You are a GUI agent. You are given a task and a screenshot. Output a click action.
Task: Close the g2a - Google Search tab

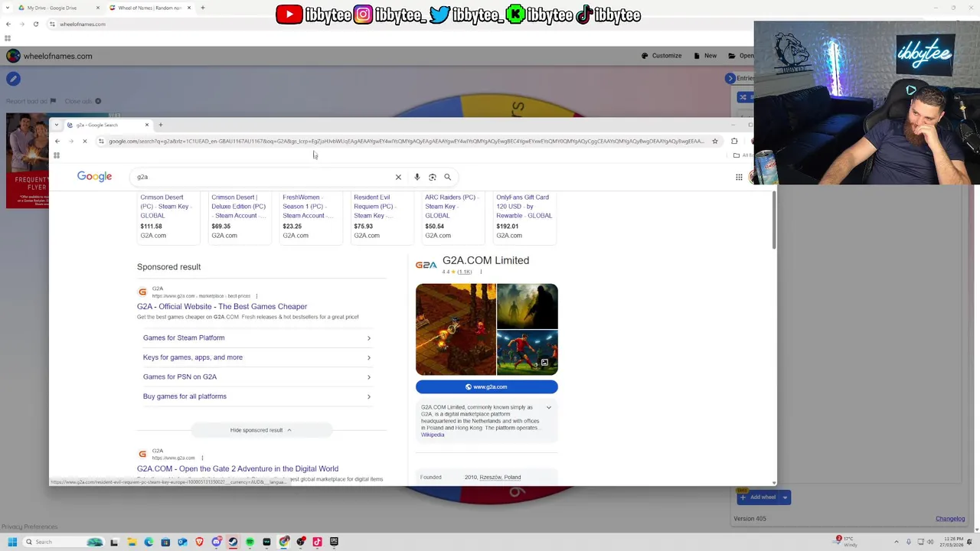tap(147, 125)
